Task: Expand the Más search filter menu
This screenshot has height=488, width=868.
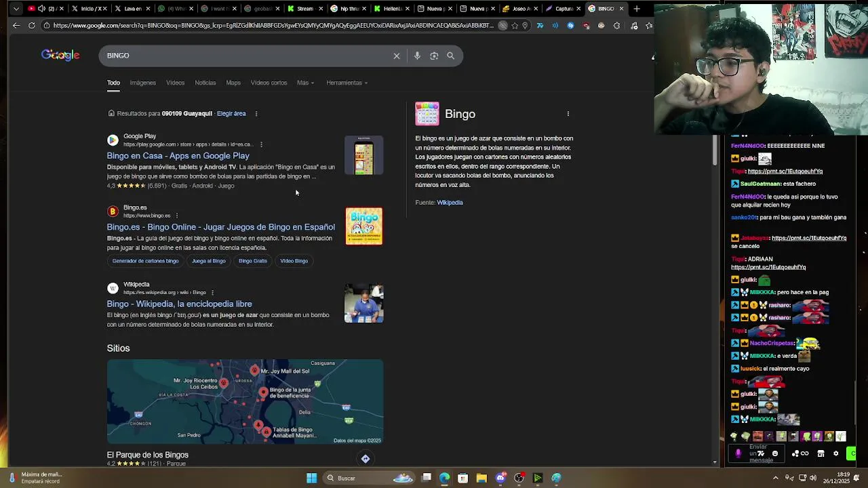Action: coord(305,83)
